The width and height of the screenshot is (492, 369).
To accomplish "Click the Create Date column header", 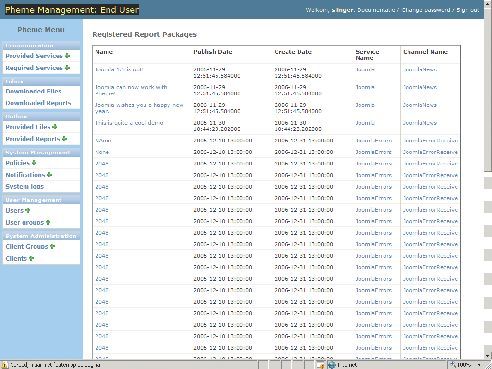I will coord(293,52).
